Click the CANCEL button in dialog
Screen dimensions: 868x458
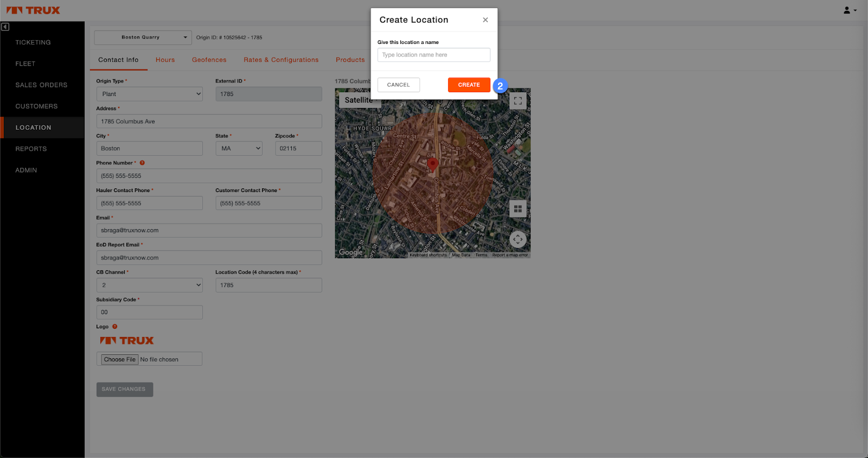(x=398, y=85)
